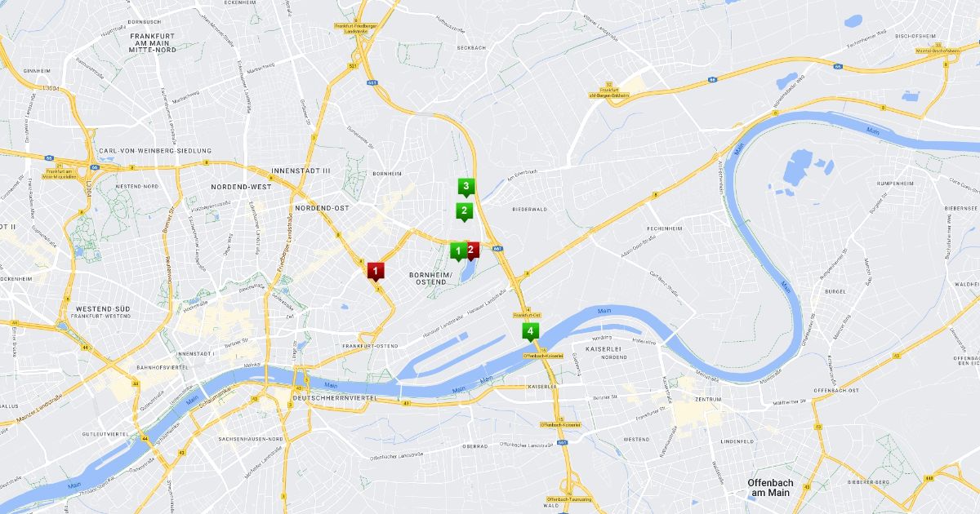Click the red marker numbered 1
This screenshot has height=514, width=980.
point(375,271)
